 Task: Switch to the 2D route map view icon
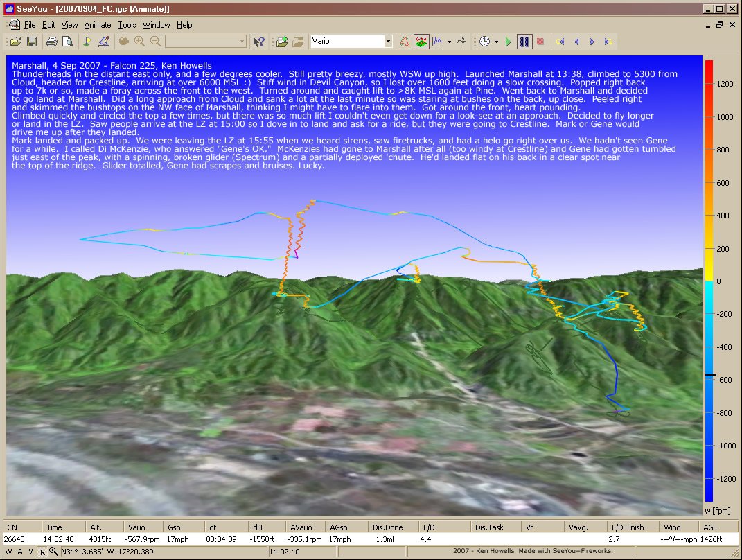pyautogui.click(x=405, y=42)
